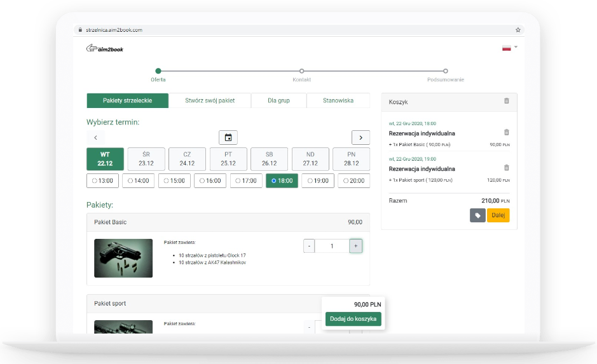Viewport: 597px width, 364px height.
Task: Open the Dla grup tab
Action: (278, 100)
